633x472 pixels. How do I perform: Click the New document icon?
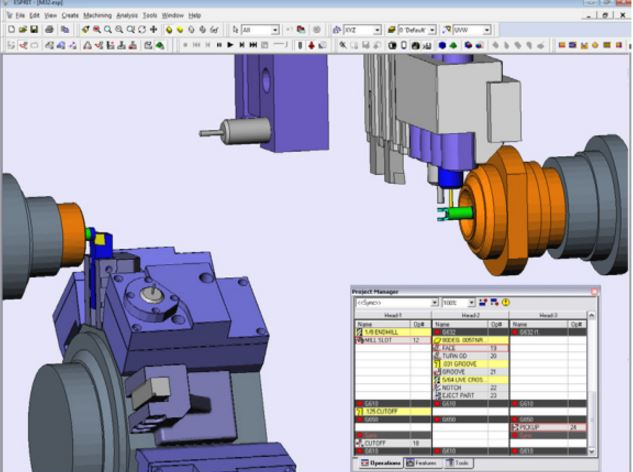coord(9,30)
